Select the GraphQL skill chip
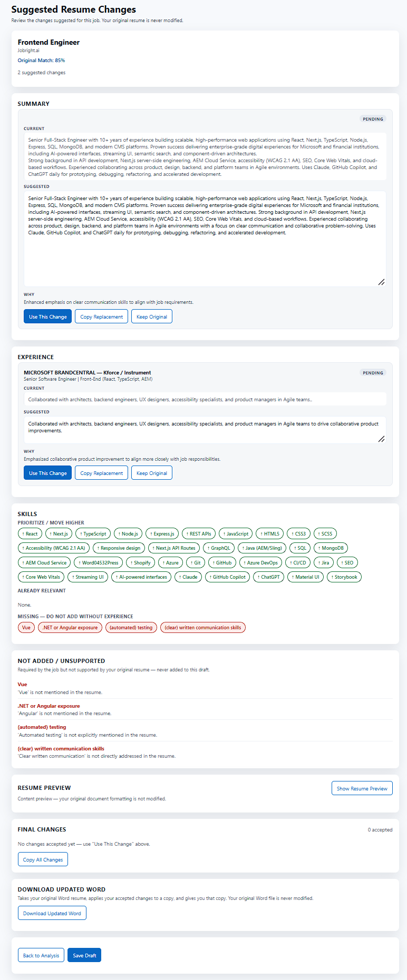 coord(219,548)
